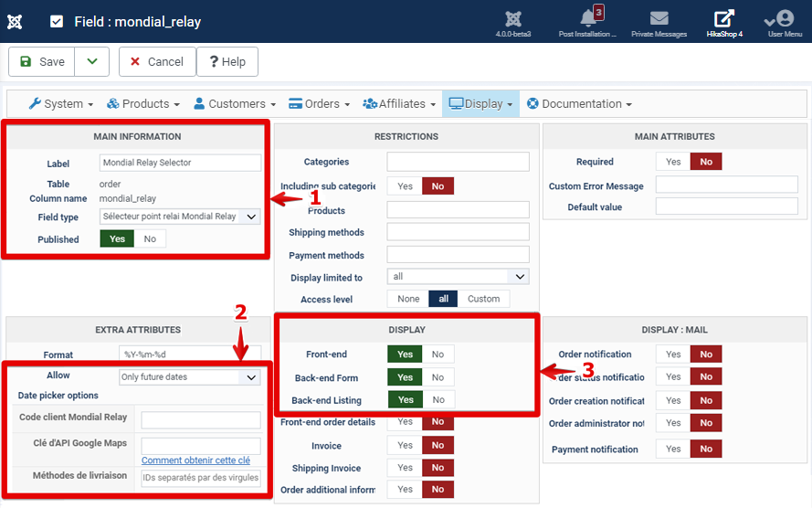The height and width of the screenshot is (508, 812).
Task: Open the Products menu
Action: click(x=142, y=103)
